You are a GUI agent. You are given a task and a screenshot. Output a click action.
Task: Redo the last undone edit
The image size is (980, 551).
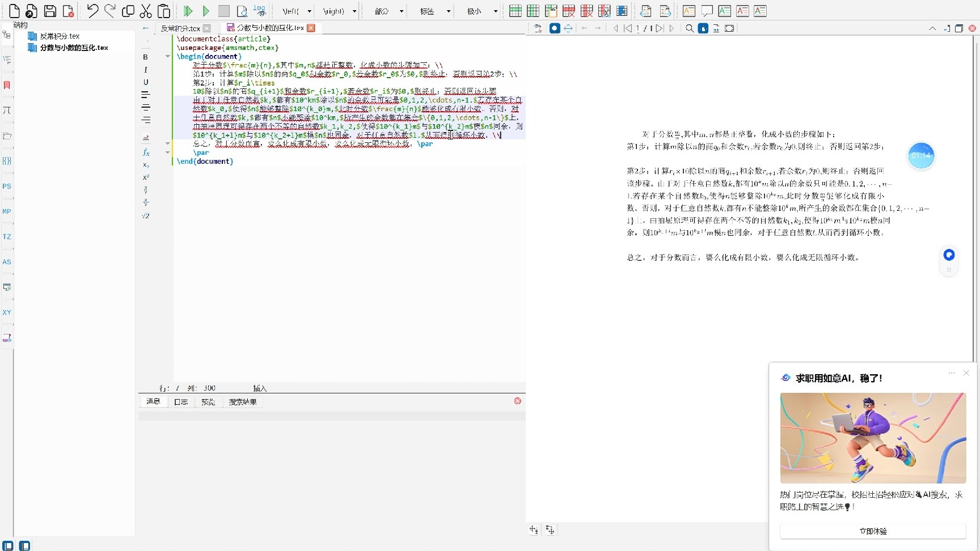coord(110,11)
